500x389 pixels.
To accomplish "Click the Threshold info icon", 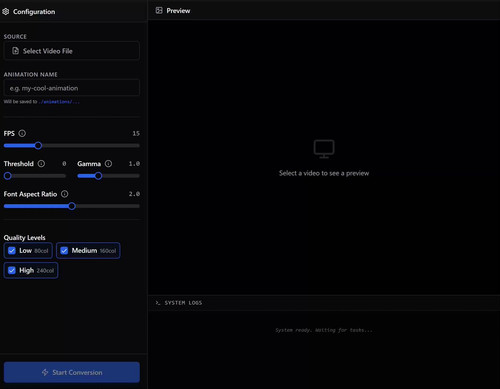I will [x=41, y=164].
